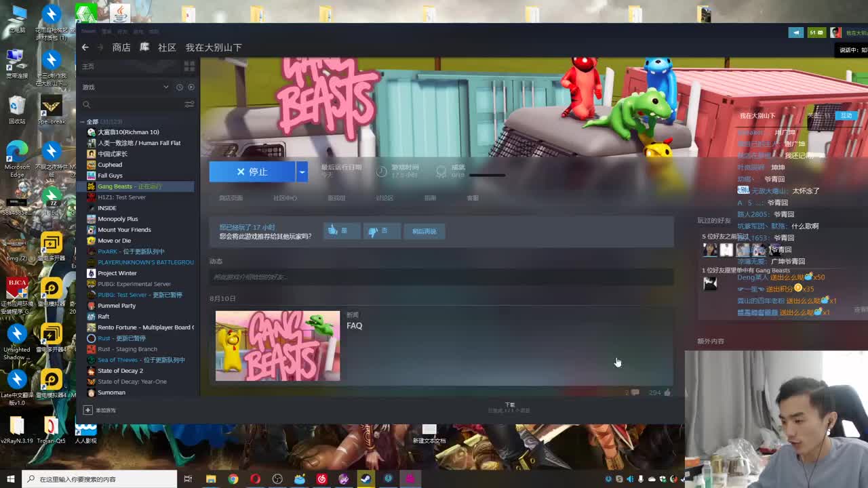The image size is (868, 488).
Task: Open Opera browser from the taskbar
Action: (255, 479)
